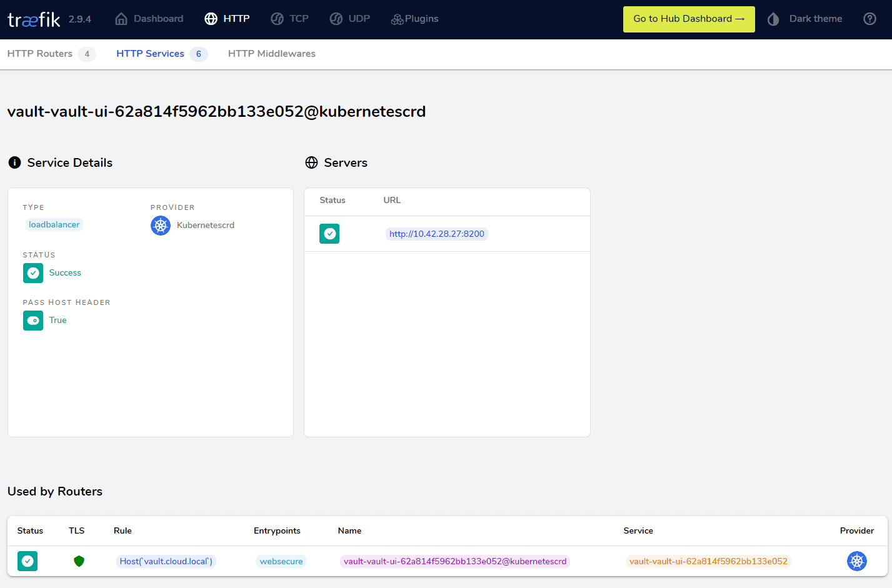
Task: Click the Status column header in Servers
Action: (x=333, y=201)
